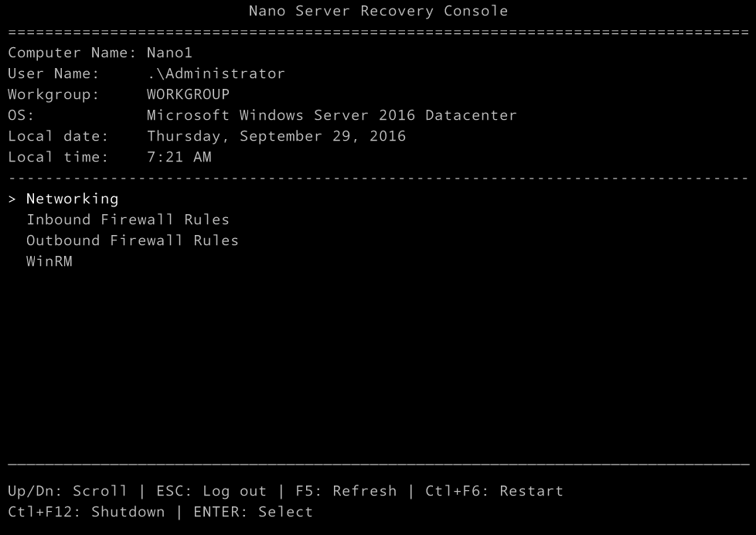The image size is (756, 535).
Task: Click the Computer Name label
Action: 73,53
